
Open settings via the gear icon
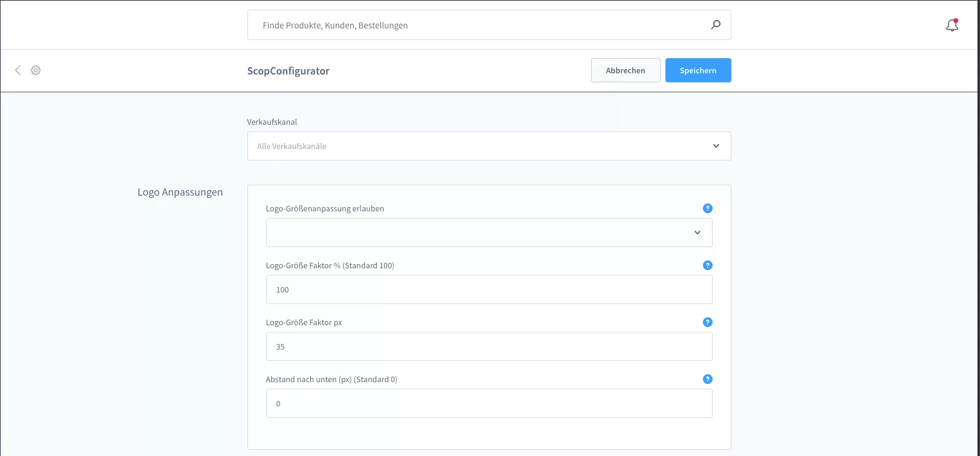36,70
